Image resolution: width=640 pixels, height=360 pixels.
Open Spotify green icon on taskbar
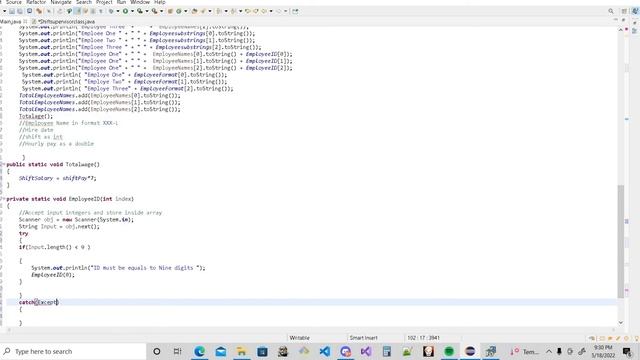(449, 351)
